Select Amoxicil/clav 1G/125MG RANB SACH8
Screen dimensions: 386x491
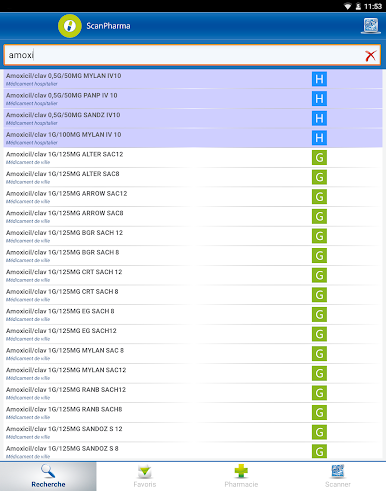tap(193, 413)
